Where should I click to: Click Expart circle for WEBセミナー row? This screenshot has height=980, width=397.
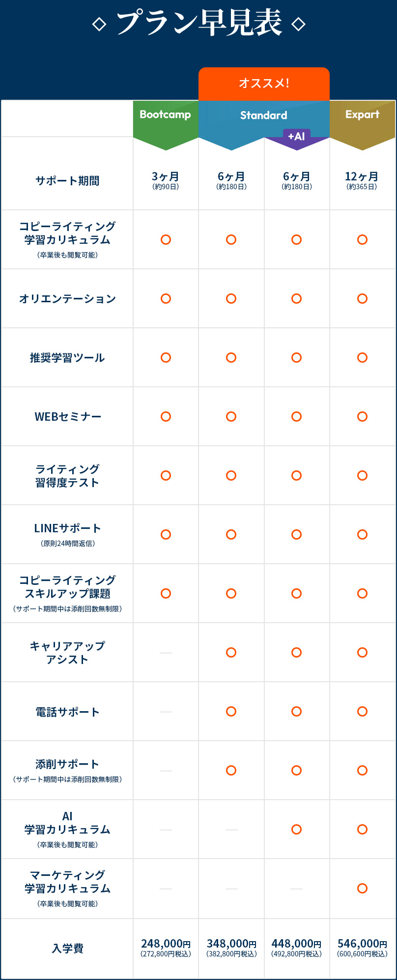click(362, 417)
